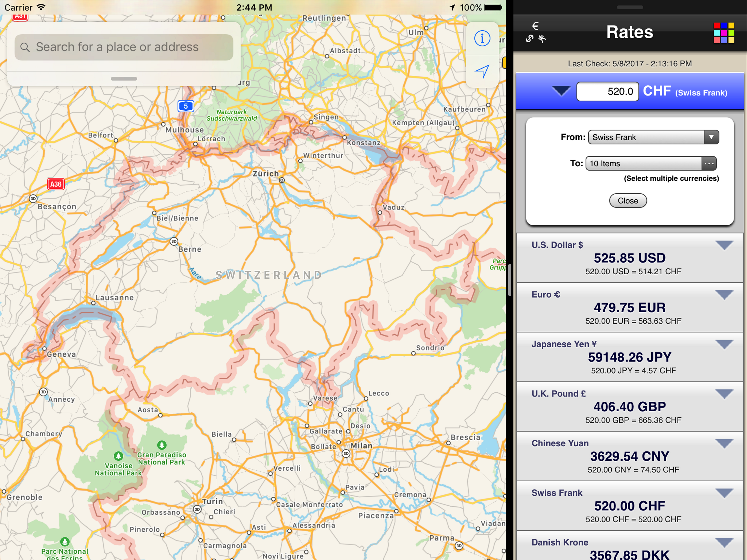Tap the current location arrow button
Screen dimensions: 747x560
[x=482, y=71]
